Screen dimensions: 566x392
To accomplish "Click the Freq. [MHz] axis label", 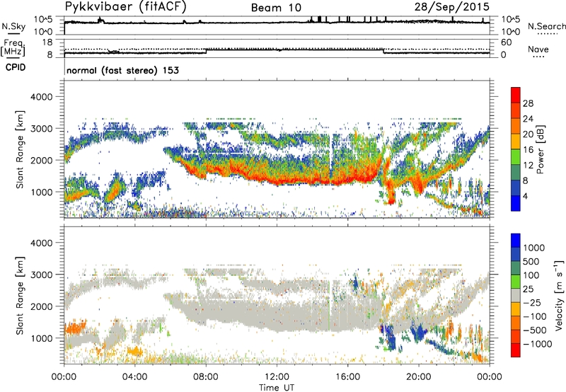I will pos(13,48).
